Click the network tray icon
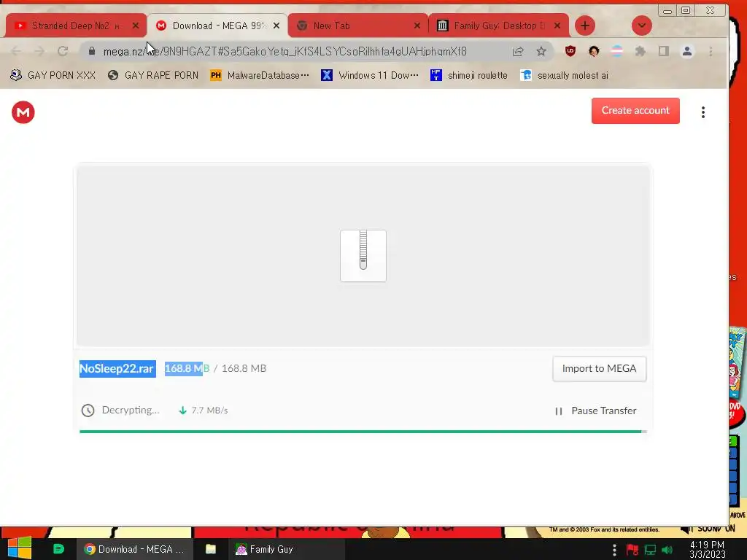747x560 pixels. (x=650, y=550)
